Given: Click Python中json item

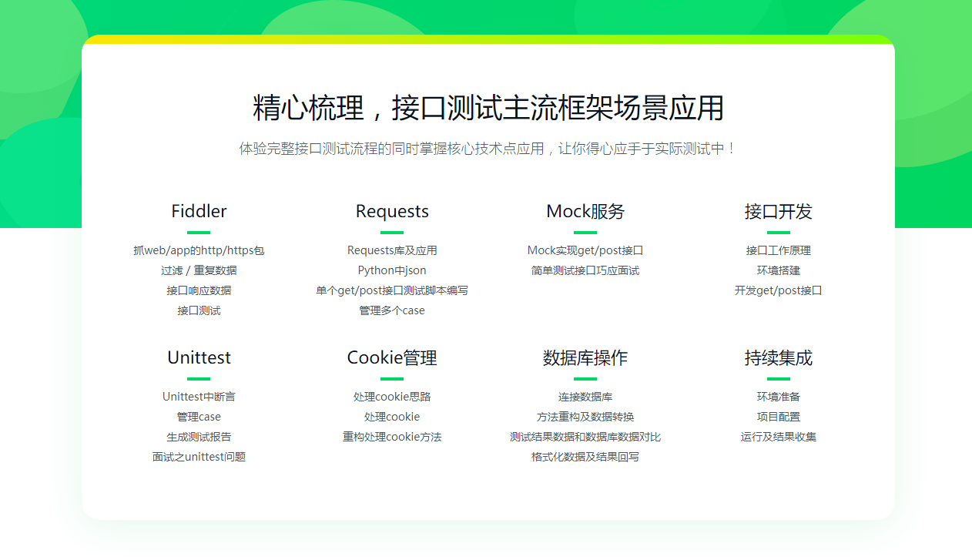Looking at the screenshot, I should [x=392, y=270].
